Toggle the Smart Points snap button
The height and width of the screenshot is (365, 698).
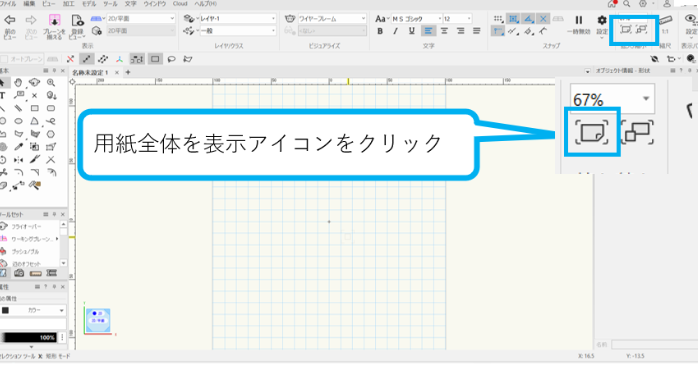tap(498, 31)
